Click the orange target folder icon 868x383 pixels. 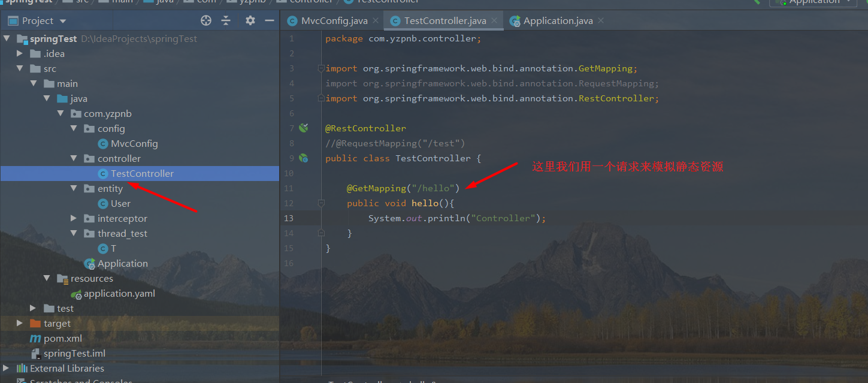35,324
